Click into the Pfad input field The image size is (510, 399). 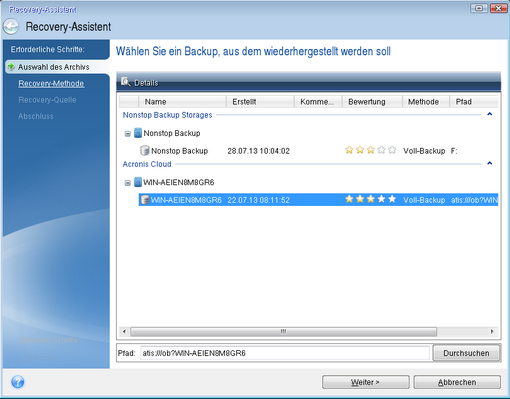[x=285, y=353]
